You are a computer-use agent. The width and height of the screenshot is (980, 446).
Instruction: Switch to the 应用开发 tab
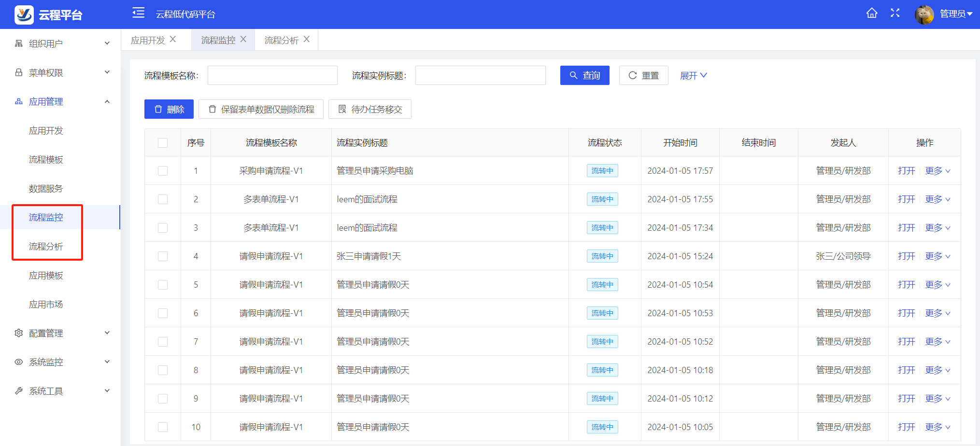coord(148,40)
